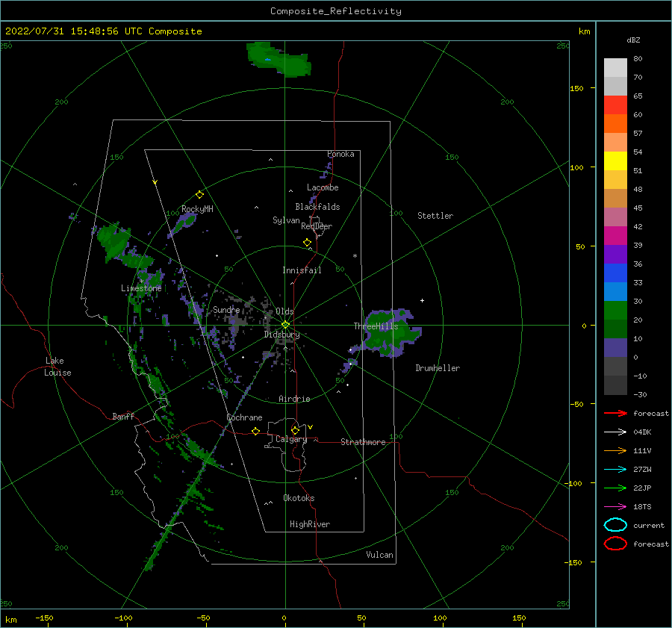The width and height of the screenshot is (672, 628).
Task: Click the Limestone label
Action: click(x=141, y=288)
